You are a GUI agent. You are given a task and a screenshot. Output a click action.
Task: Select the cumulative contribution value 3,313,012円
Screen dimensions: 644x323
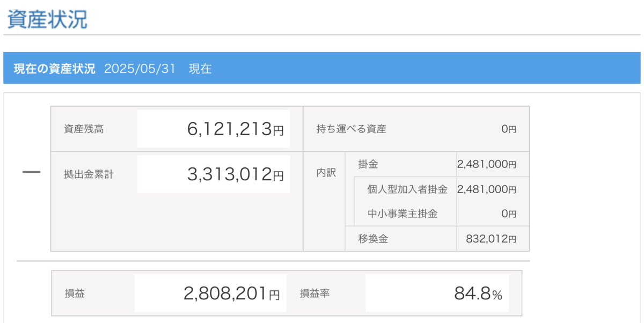(x=235, y=174)
